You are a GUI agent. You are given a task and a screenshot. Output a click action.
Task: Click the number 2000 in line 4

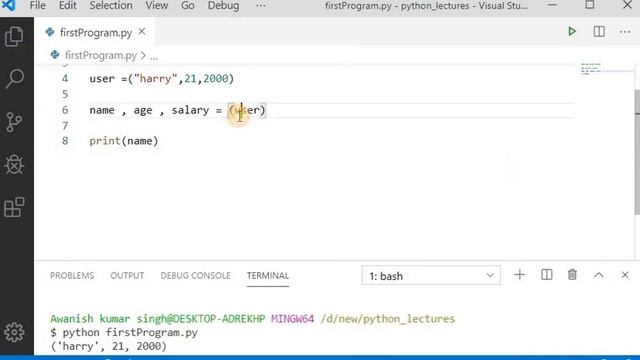tap(215, 78)
